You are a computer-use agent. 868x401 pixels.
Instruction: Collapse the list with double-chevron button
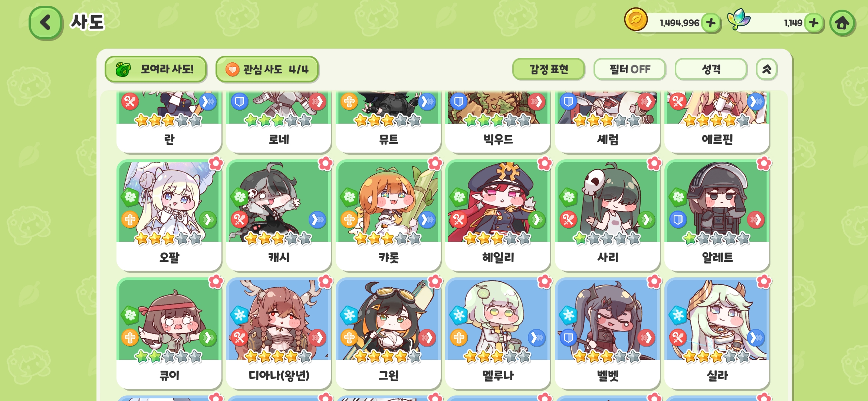coord(766,69)
